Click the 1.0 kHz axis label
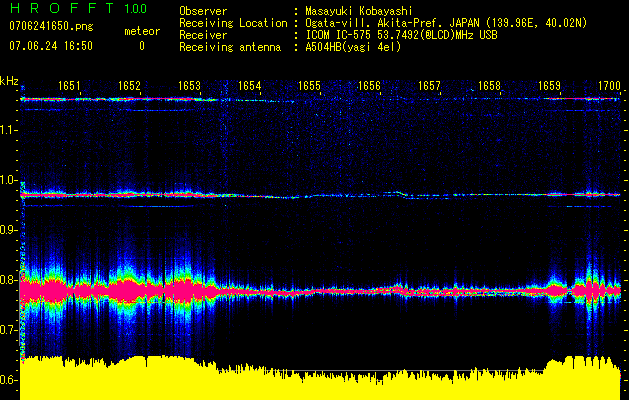629x400 pixels. click(x=9, y=180)
